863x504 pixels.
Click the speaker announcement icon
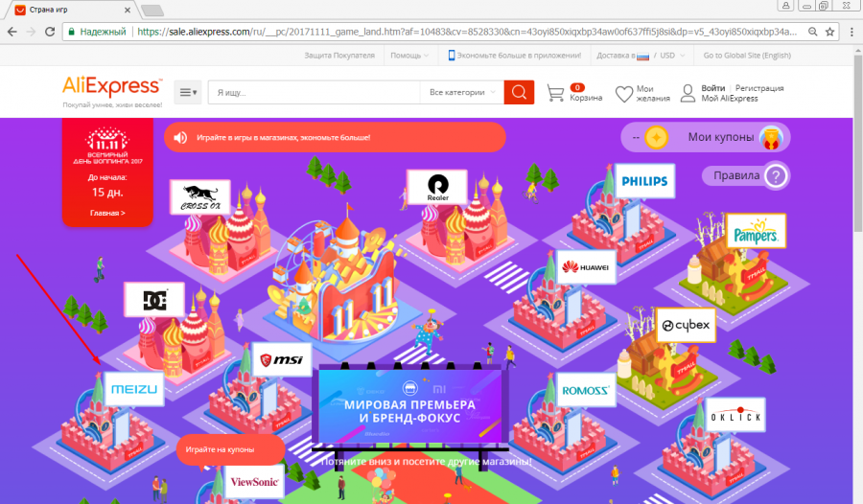point(180,138)
